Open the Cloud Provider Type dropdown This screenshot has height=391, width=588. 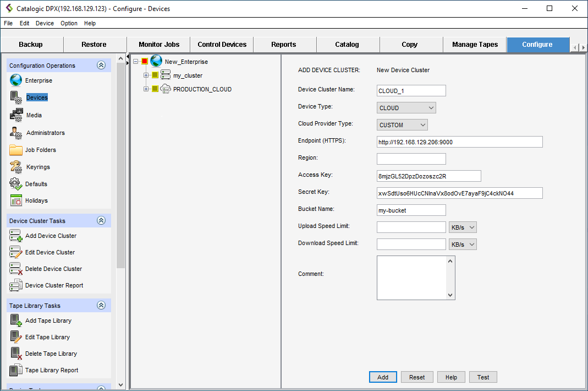402,125
